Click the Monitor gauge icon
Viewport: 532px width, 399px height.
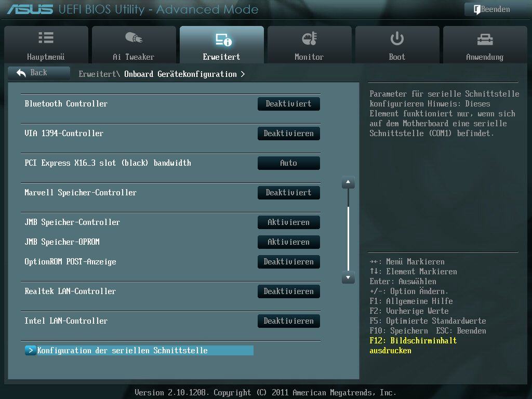pyautogui.click(x=309, y=38)
